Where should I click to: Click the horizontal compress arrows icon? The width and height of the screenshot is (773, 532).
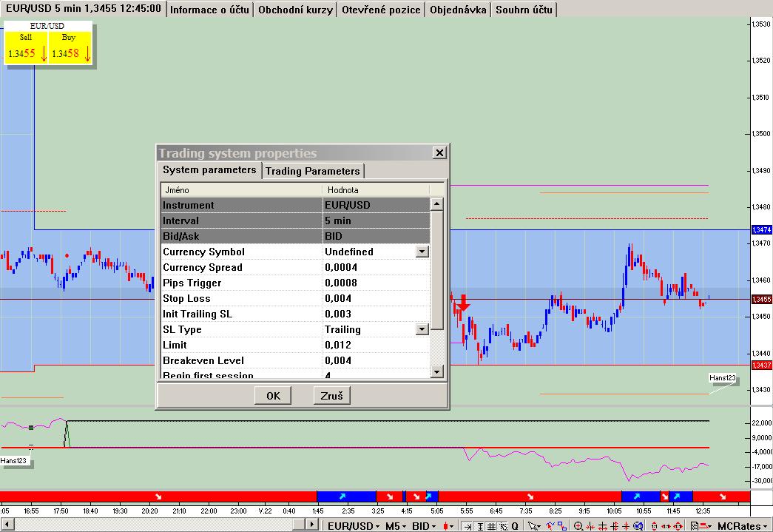point(590,526)
